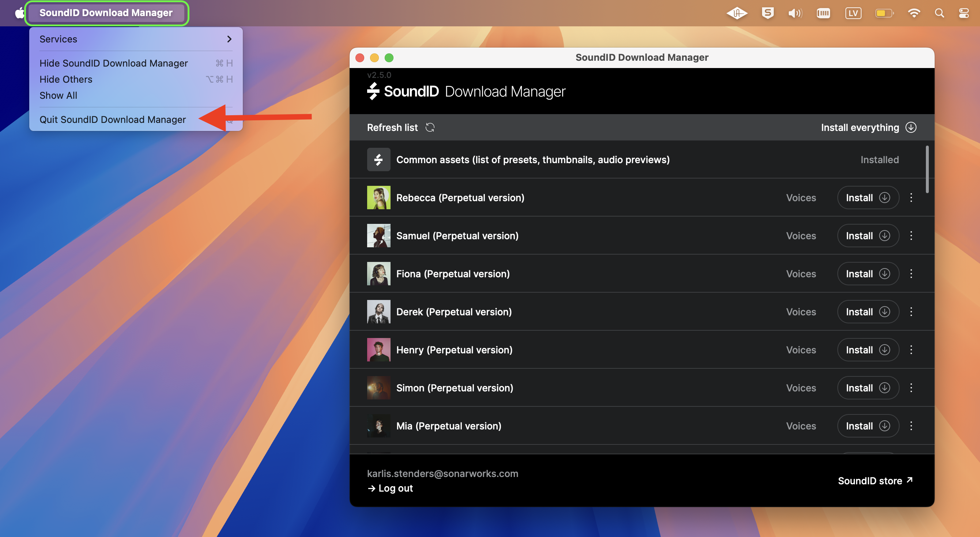Choose Quit SoundID Download Manager
Screen dimensions: 980x537
[136, 120]
